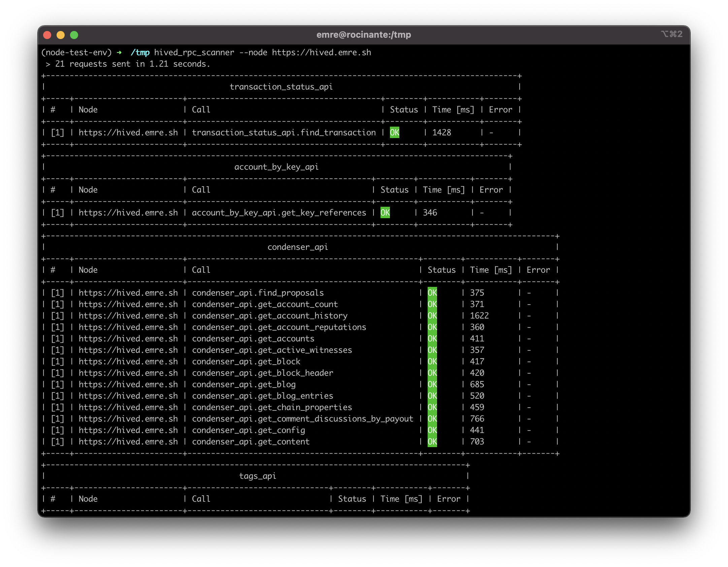The image size is (728, 567).
Task: Click condenser_api.get_active_witnesses call
Action: (x=272, y=350)
